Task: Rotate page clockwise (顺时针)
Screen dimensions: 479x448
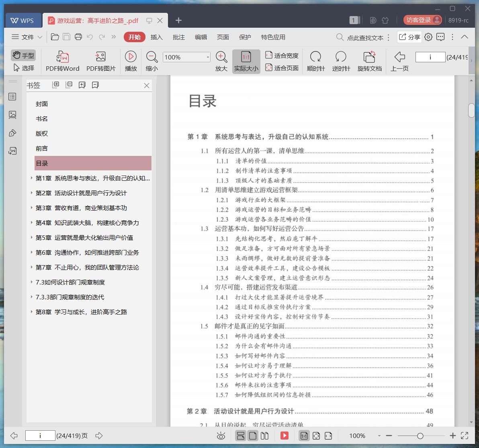Action: (315, 61)
